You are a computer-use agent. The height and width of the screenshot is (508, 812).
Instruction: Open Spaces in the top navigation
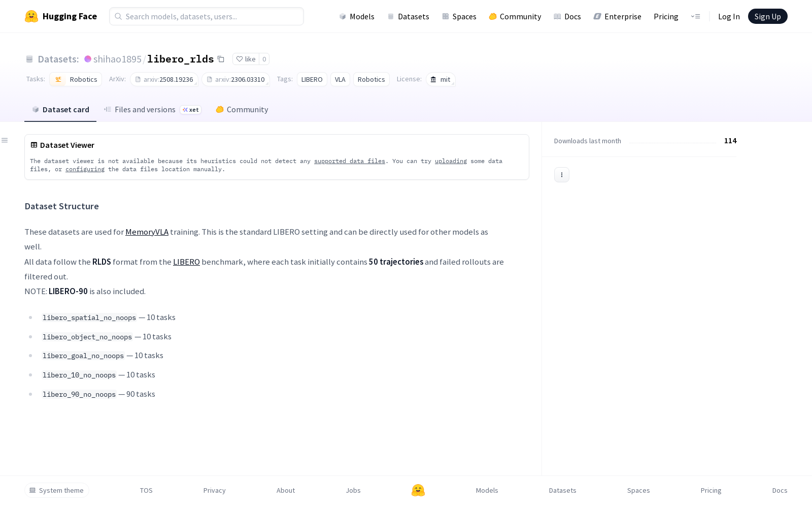coord(459,16)
